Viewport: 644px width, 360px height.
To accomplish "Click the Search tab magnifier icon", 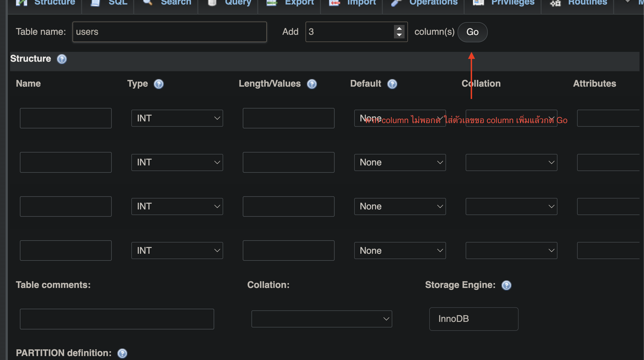I will click(148, 2).
